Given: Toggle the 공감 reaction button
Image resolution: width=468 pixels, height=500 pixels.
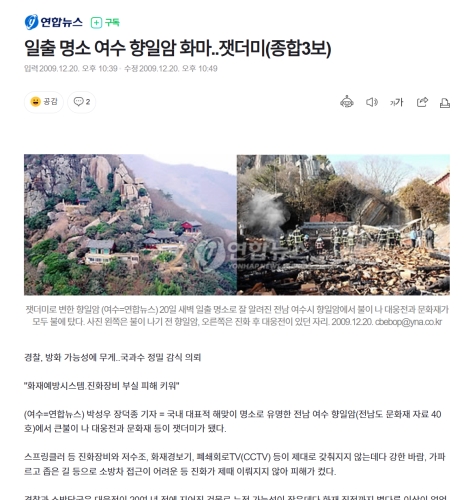Looking at the screenshot, I should pyautogui.click(x=44, y=102).
